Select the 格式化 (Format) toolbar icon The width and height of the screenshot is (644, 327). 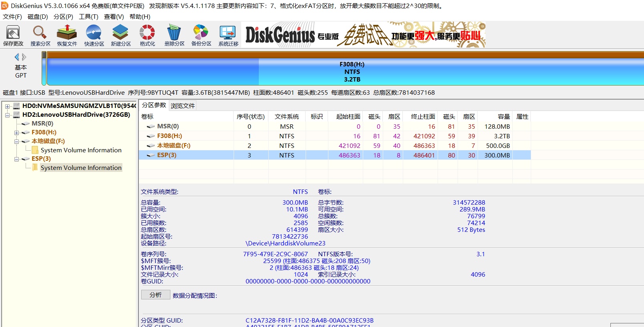147,35
